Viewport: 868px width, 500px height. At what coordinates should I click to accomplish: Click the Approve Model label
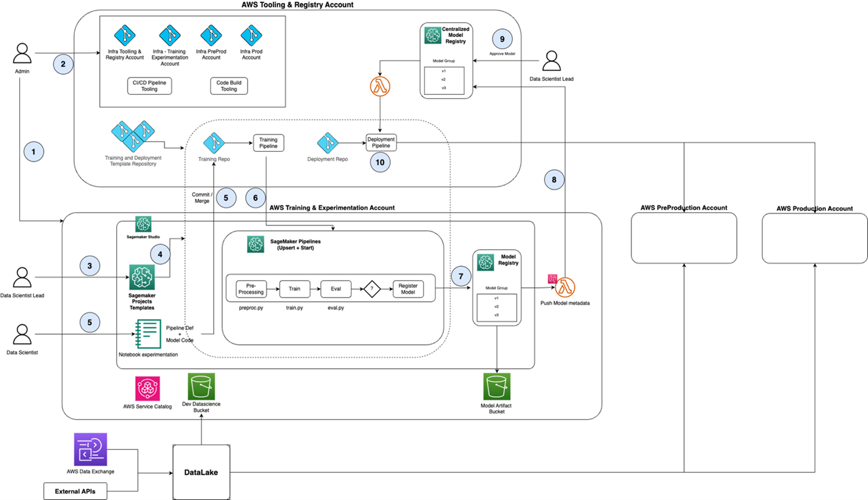[x=502, y=53]
